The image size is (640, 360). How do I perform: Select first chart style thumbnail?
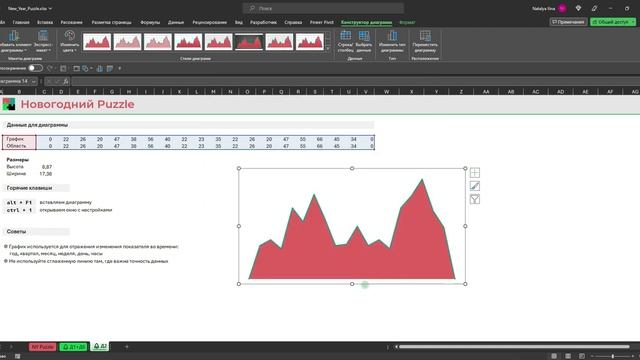click(x=97, y=42)
